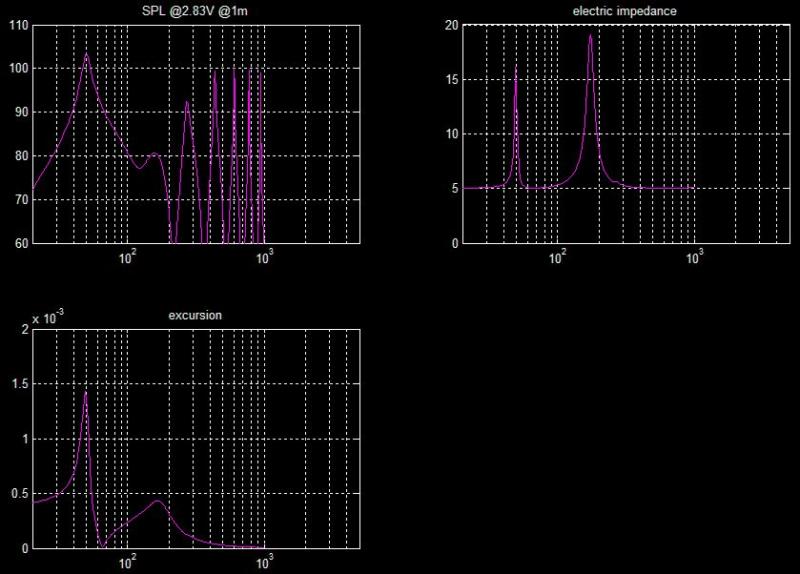Click the 10^3 x-axis label under excursion plot
The width and height of the screenshot is (800, 574).
(x=264, y=563)
